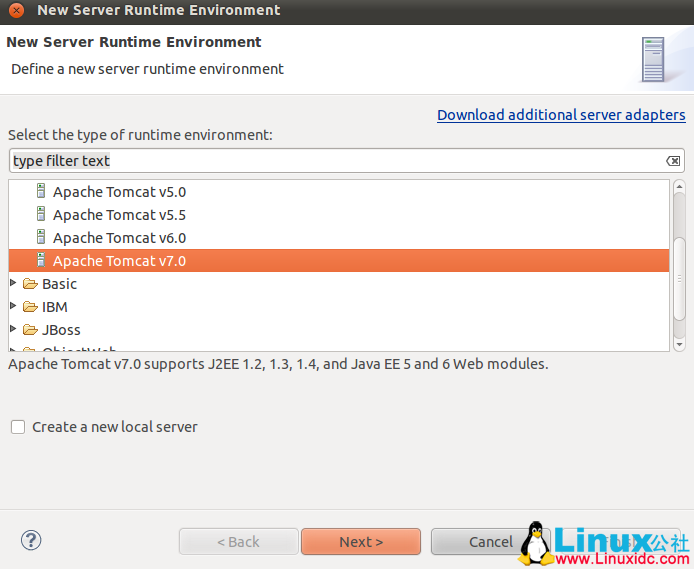Expand the Basic category arrow
The width and height of the screenshot is (694, 569).
(13, 284)
